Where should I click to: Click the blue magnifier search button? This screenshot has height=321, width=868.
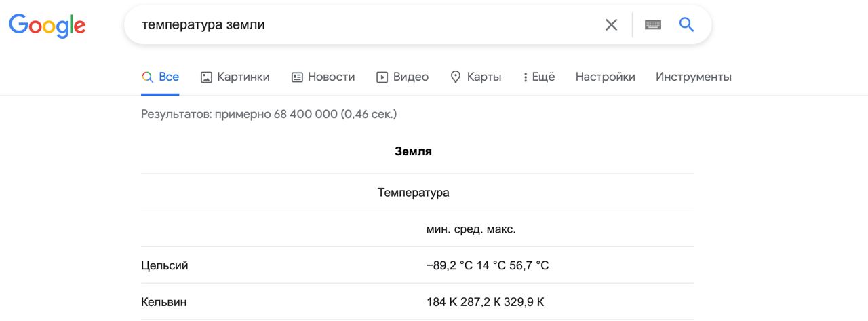pyautogui.click(x=687, y=25)
